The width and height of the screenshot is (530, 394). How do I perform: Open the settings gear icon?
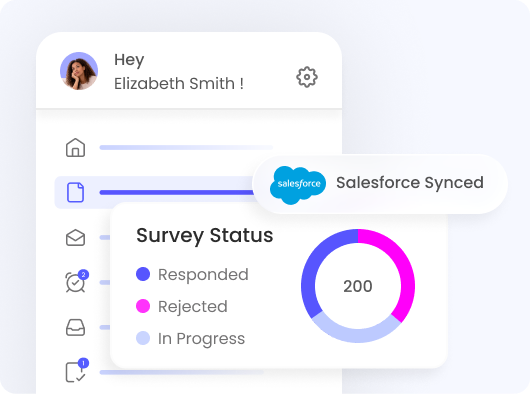pyautogui.click(x=307, y=77)
